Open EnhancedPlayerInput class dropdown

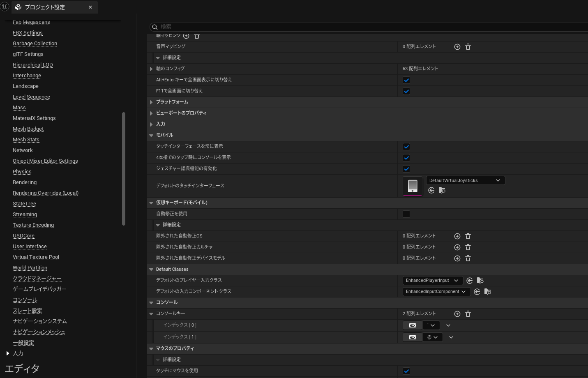[x=432, y=281]
